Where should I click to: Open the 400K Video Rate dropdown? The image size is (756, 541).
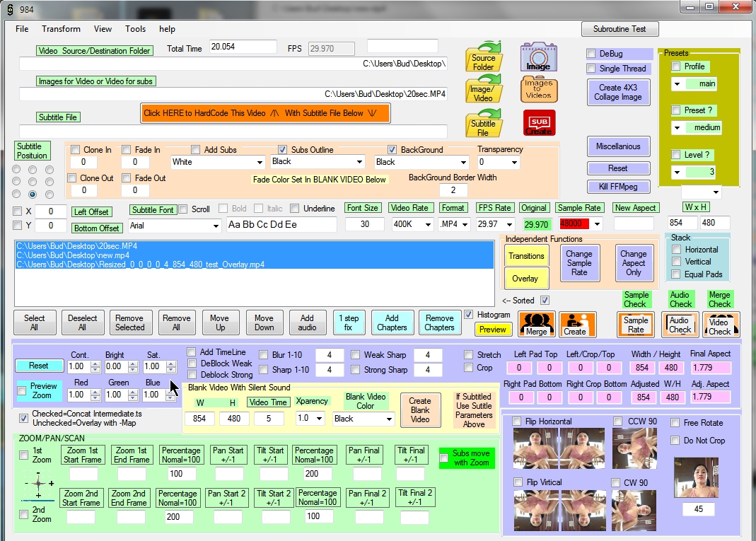coord(428,224)
